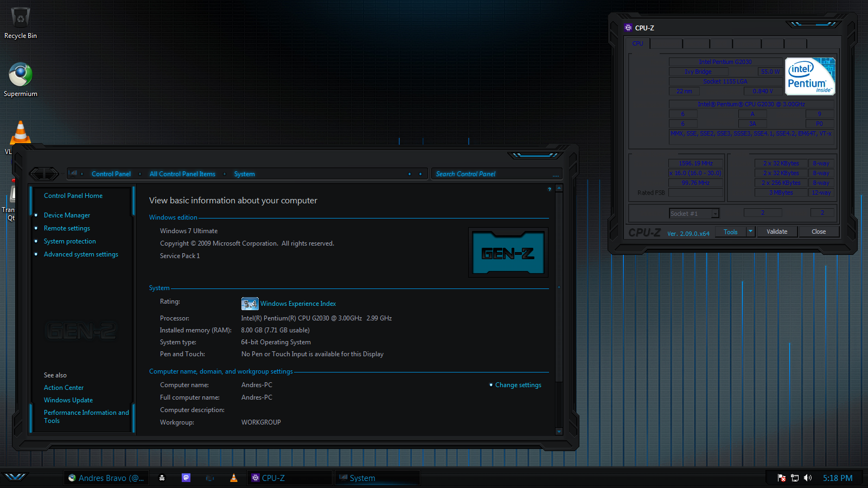
Task: Click the 5:18 PM system clock
Action: click(838, 478)
